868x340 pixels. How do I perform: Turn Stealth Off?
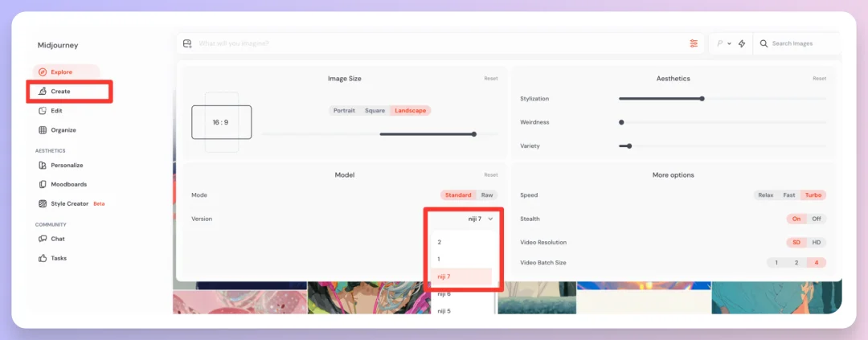pos(817,219)
